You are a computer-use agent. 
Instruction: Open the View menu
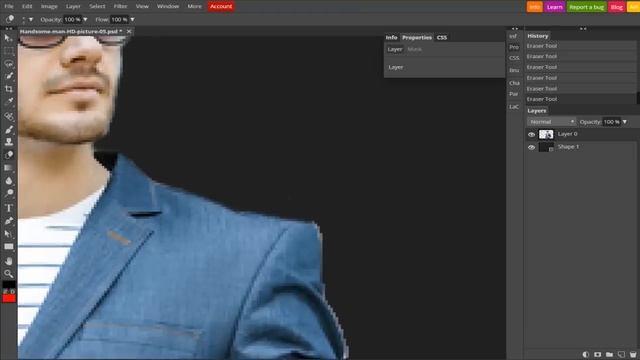142,6
